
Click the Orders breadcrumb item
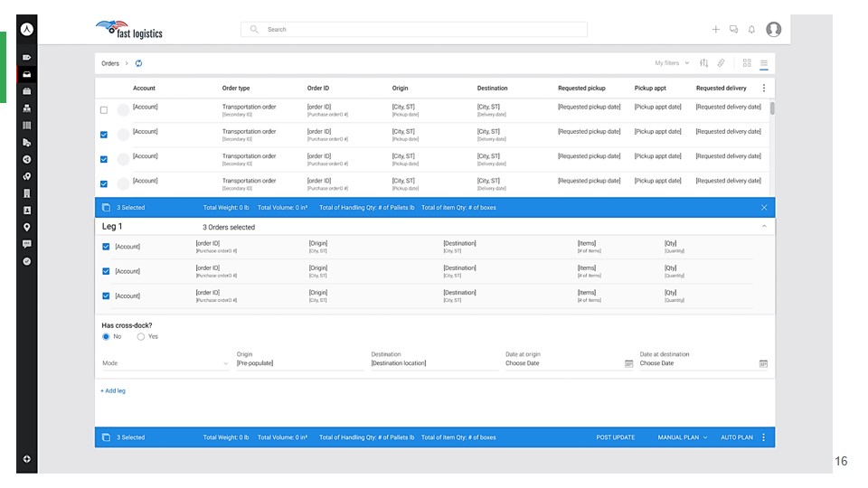click(110, 63)
